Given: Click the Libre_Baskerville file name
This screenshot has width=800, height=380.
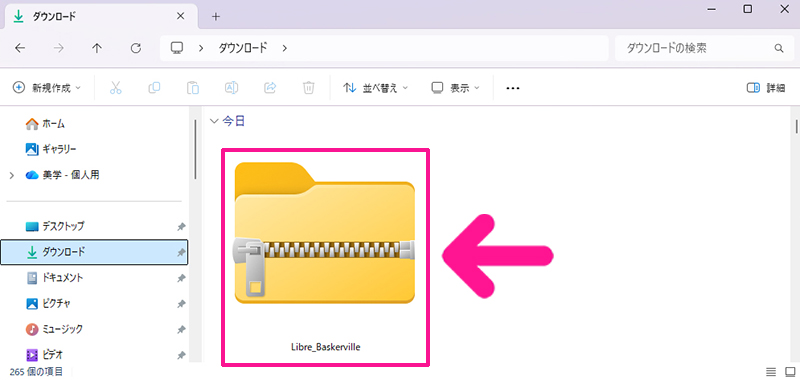Looking at the screenshot, I should pyautogui.click(x=325, y=347).
